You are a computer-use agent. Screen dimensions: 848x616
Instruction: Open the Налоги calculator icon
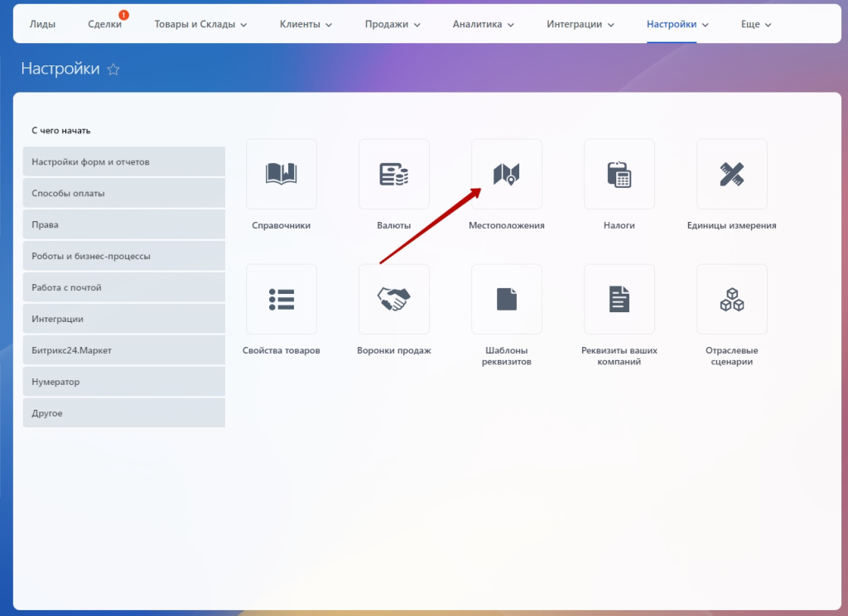(x=619, y=174)
